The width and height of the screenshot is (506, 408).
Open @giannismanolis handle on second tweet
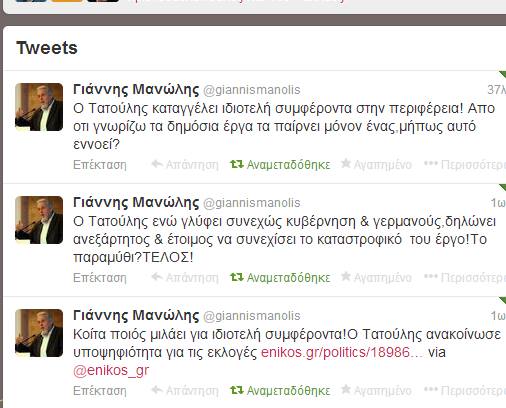[252, 203]
